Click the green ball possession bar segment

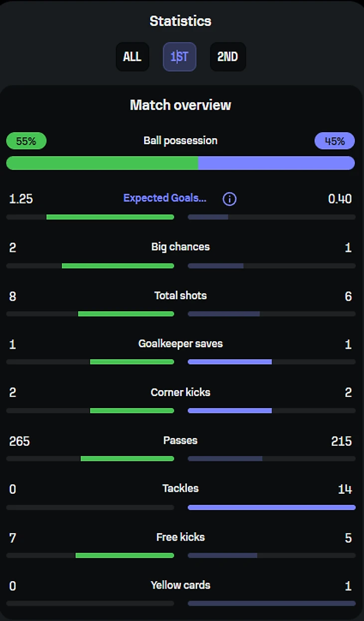(x=102, y=163)
